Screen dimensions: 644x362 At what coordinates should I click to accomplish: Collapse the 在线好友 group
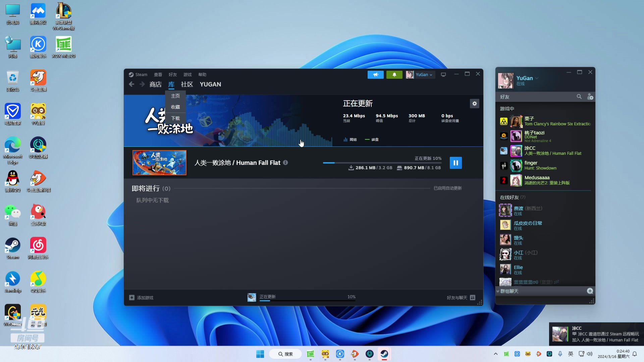coord(513,197)
